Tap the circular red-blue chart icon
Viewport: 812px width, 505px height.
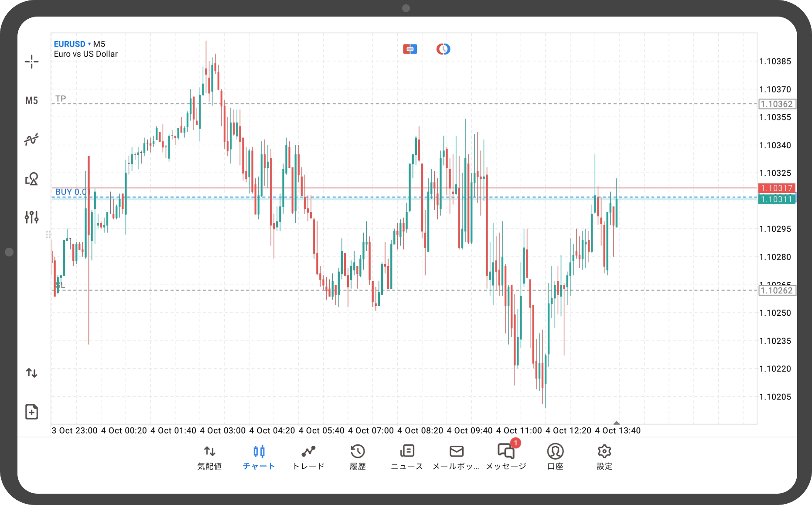[443, 49]
